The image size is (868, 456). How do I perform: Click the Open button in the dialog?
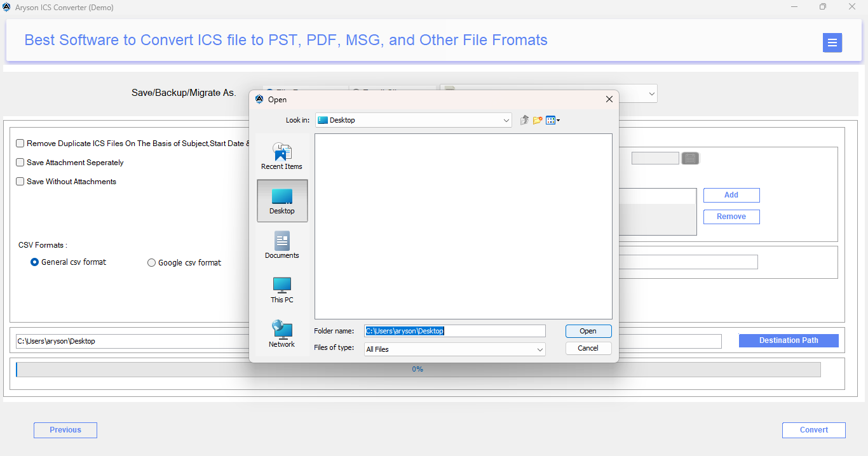[588, 331]
